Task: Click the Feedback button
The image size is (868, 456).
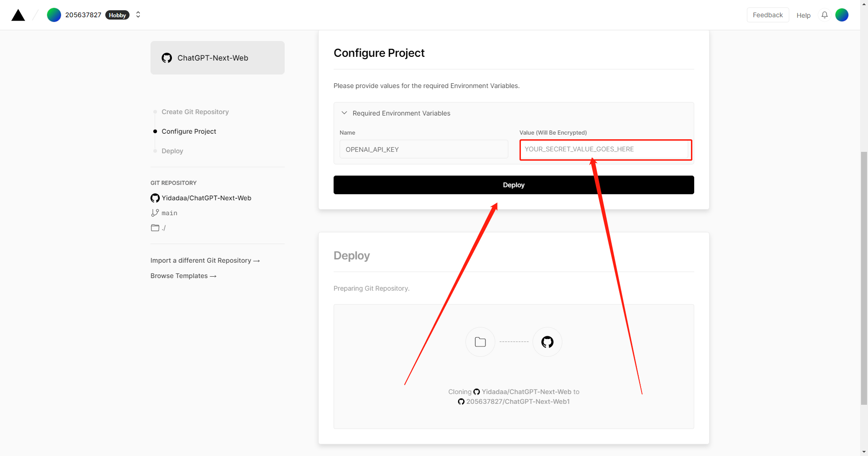Action: (x=767, y=15)
